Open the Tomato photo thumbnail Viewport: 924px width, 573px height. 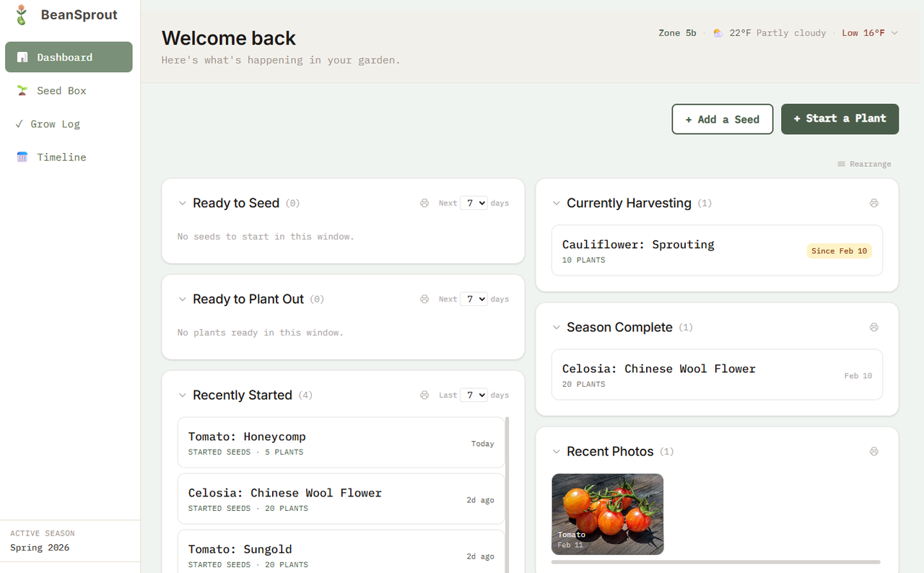click(x=607, y=514)
